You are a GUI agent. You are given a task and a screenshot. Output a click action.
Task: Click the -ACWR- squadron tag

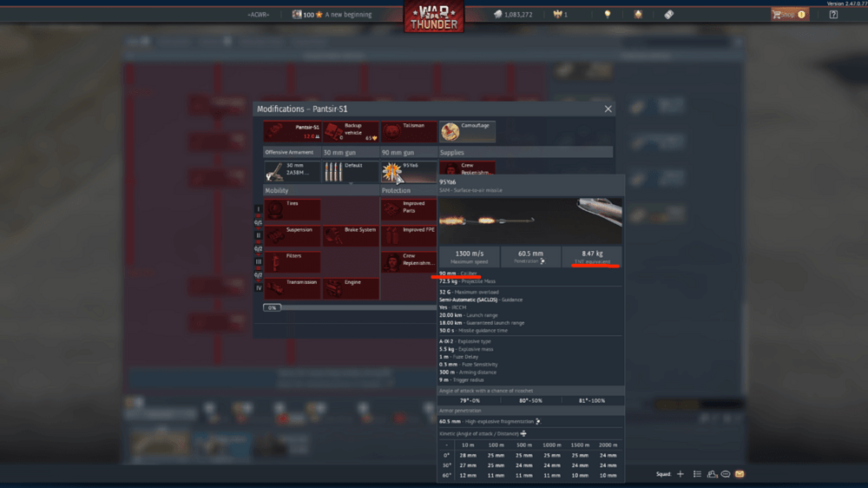[x=258, y=15]
